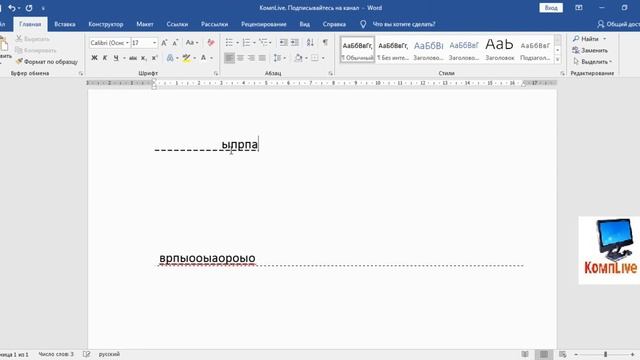Open the Ссылки tab
The width and height of the screenshot is (640, 360).
point(177,24)
